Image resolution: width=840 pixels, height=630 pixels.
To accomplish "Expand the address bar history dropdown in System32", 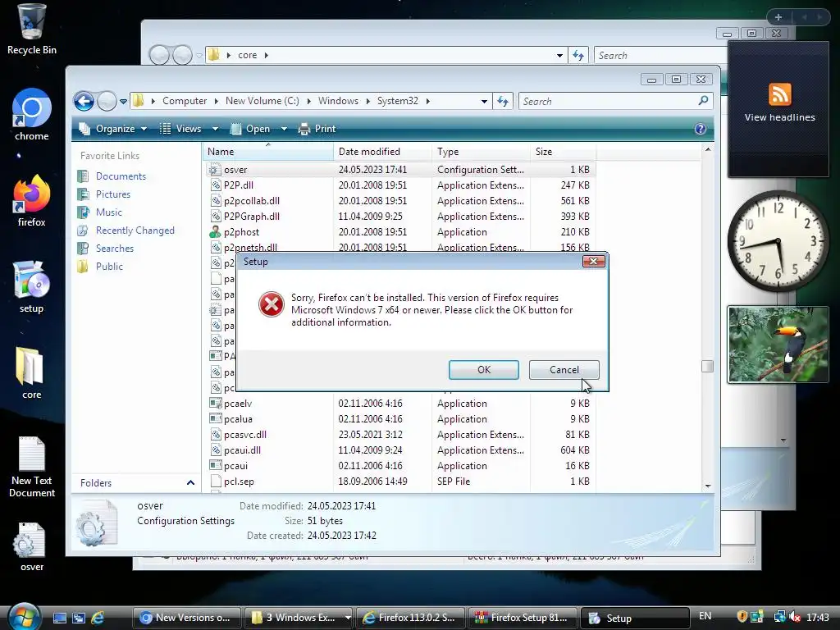I will pos(484,101).
